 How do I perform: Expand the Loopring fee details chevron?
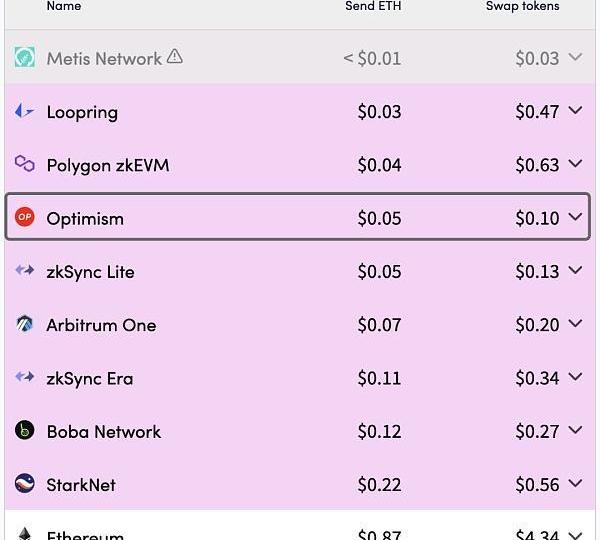pyautogui.click(x=575, y=111)
